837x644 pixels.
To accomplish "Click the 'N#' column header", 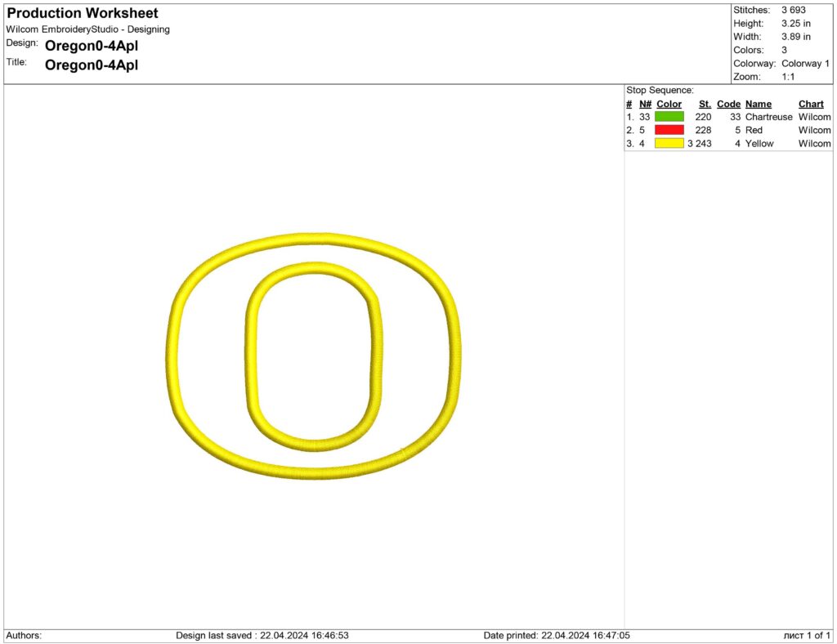I will [645, 104].
